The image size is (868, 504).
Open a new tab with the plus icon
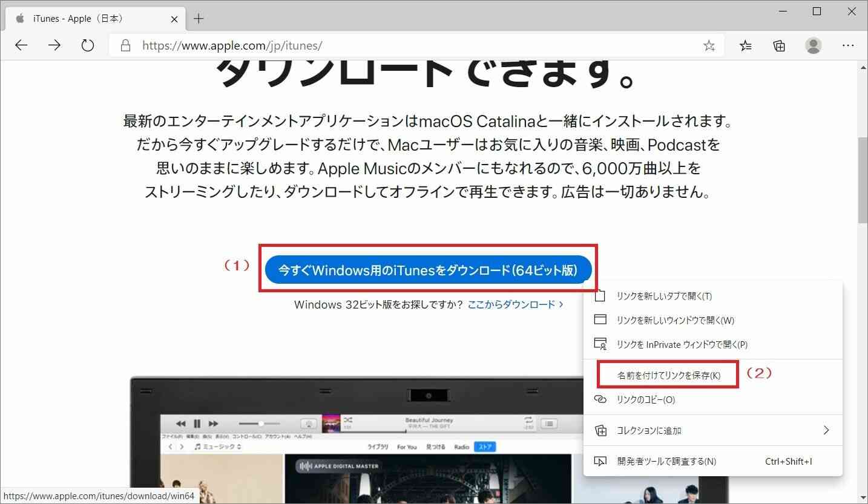point(198,19)
